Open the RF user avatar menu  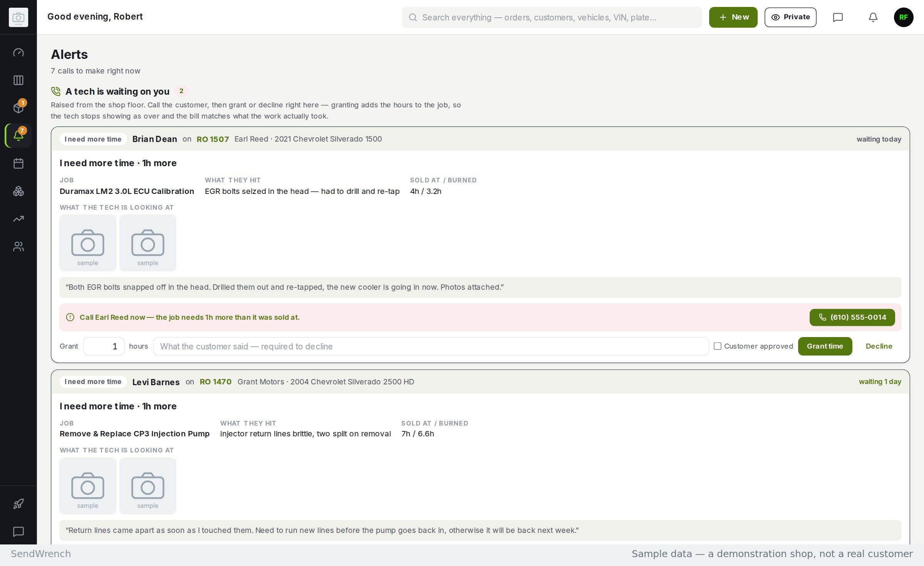point(903,17)
